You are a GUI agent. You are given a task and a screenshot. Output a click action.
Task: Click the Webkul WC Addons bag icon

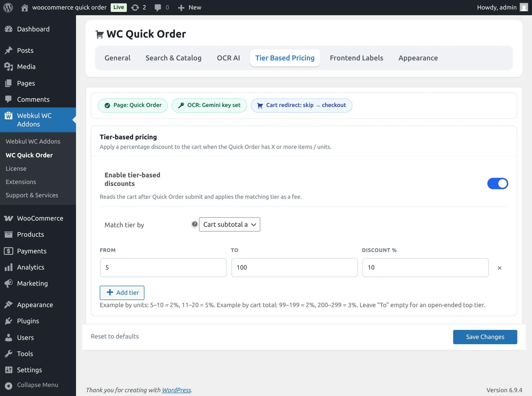coord(9,116)
